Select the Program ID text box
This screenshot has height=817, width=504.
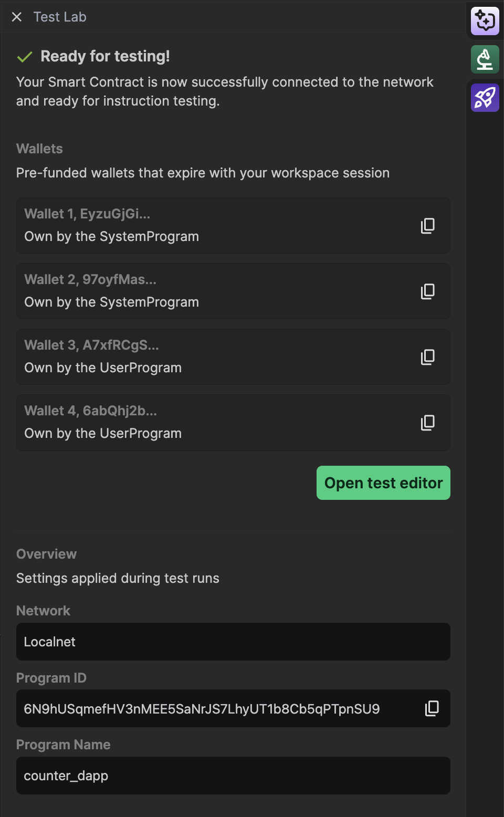210,708
